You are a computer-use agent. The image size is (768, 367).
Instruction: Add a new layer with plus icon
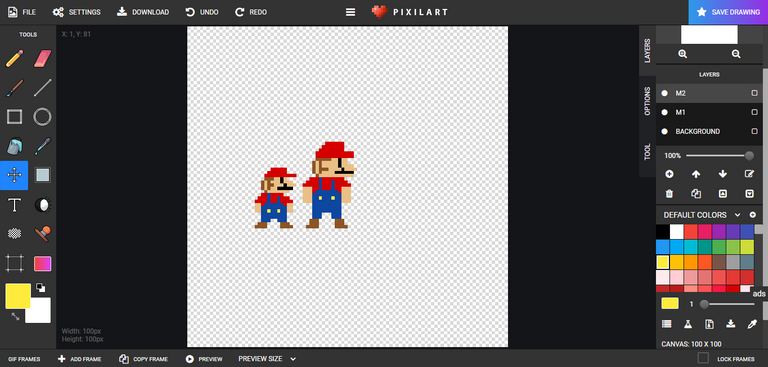point(669,174)
